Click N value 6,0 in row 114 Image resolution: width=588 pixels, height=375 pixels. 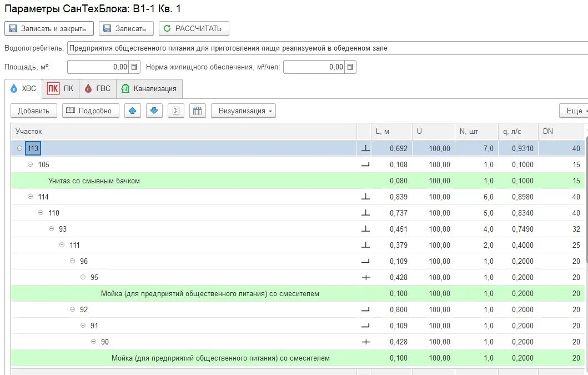pos(489,197)
